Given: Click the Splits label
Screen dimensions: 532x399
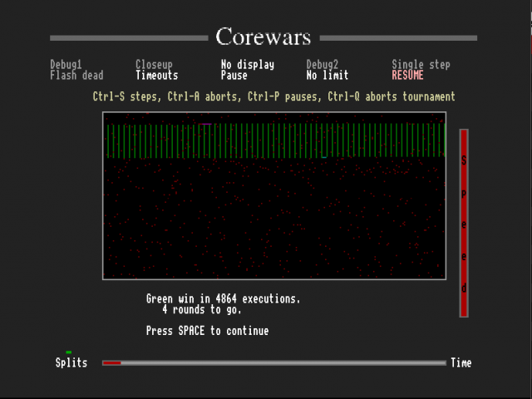Looking at the screenshot, I should 71,363.
